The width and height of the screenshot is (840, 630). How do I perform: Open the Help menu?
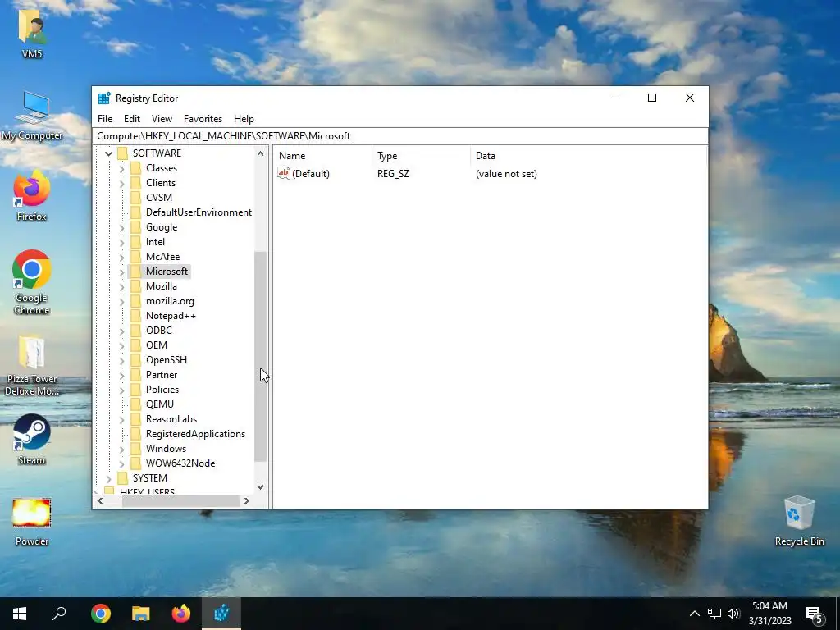(x=244, y=119)
